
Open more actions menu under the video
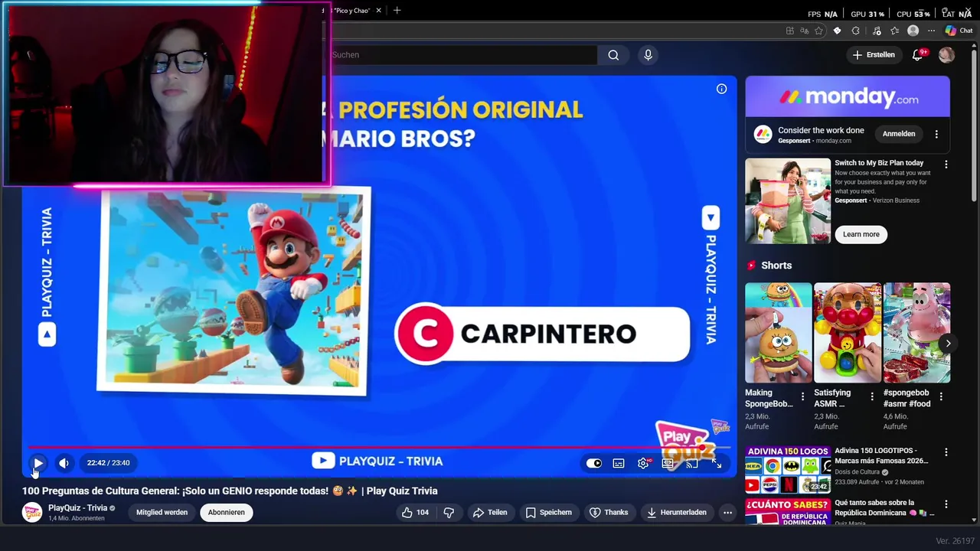click(x=728, y=513)
